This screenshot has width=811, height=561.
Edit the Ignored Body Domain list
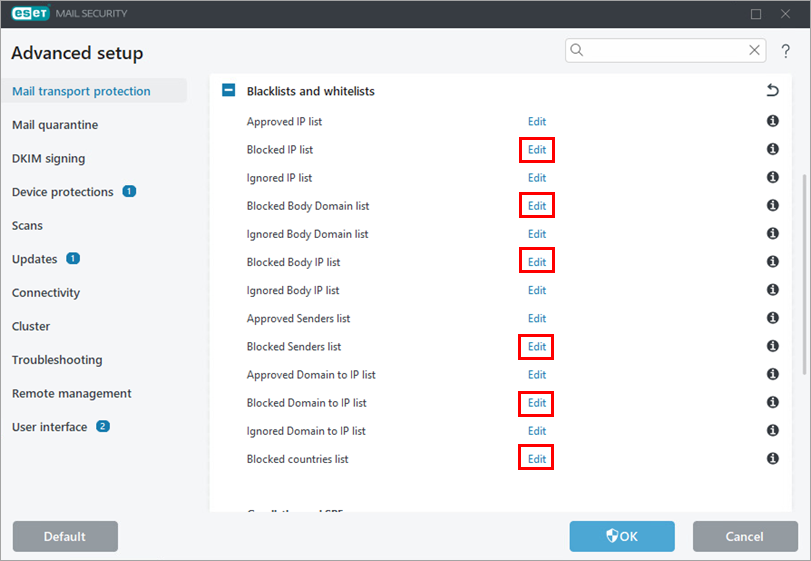537,234
